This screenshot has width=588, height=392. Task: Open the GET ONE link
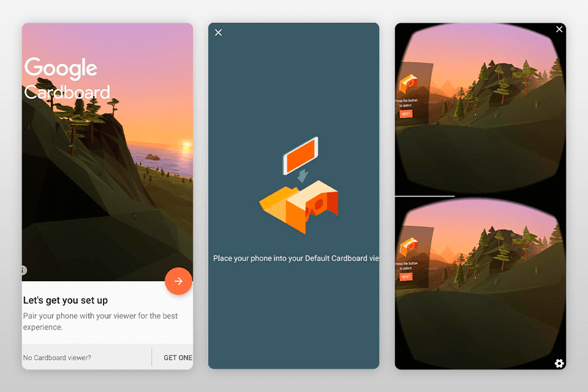[178, 357]
